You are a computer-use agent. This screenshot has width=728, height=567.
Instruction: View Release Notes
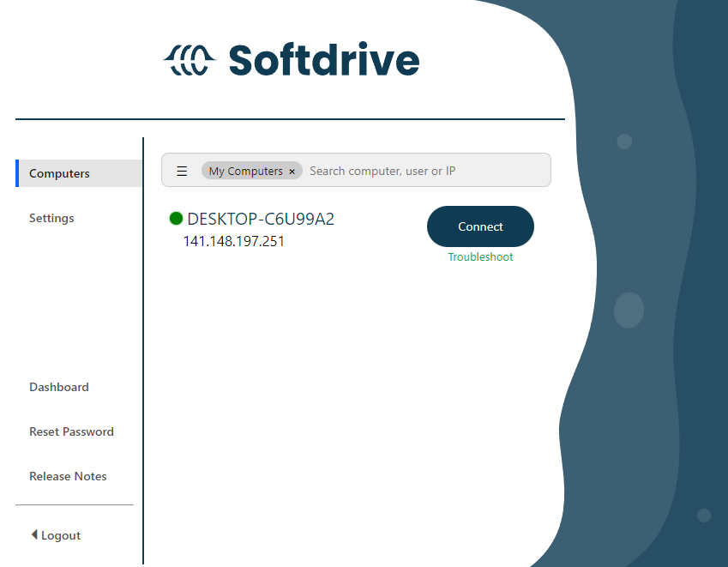68,476
